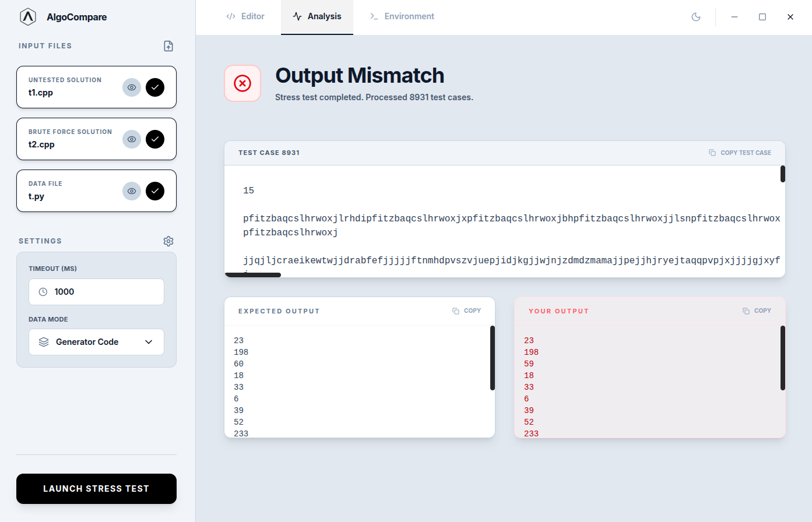The height and width of the screenshot is (522, 812).
Task: Click the black checkmark for t.py
Action: pos(155,191)
